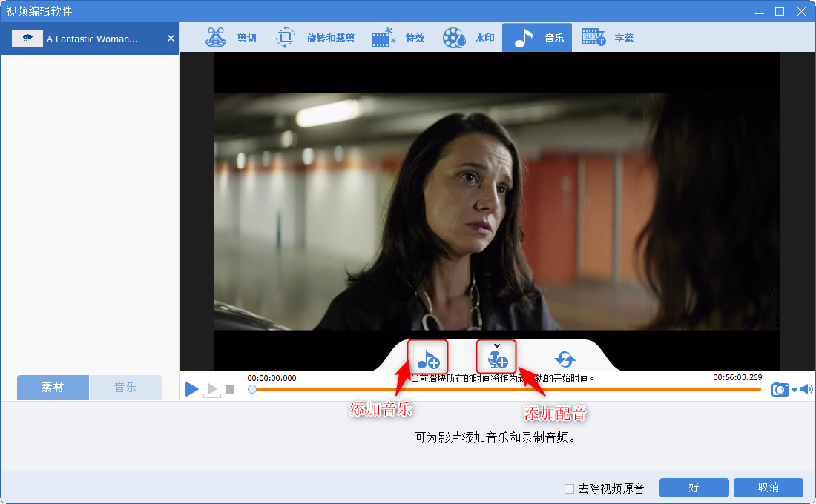The width and height of the screenshot is (816, 504).
Task: Click the refresh/loop arrows icon
Action: pos(565,359)
